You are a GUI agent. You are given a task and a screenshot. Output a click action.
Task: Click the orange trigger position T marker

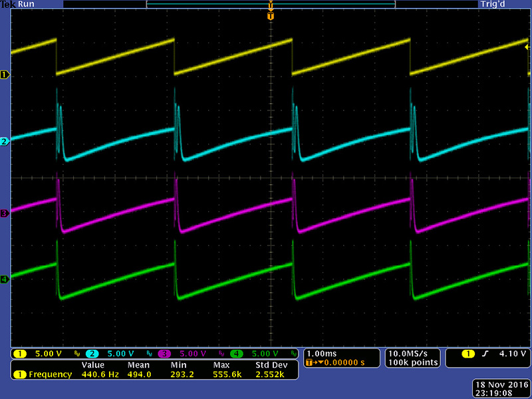pyautogui.click(x=271, y=16)
